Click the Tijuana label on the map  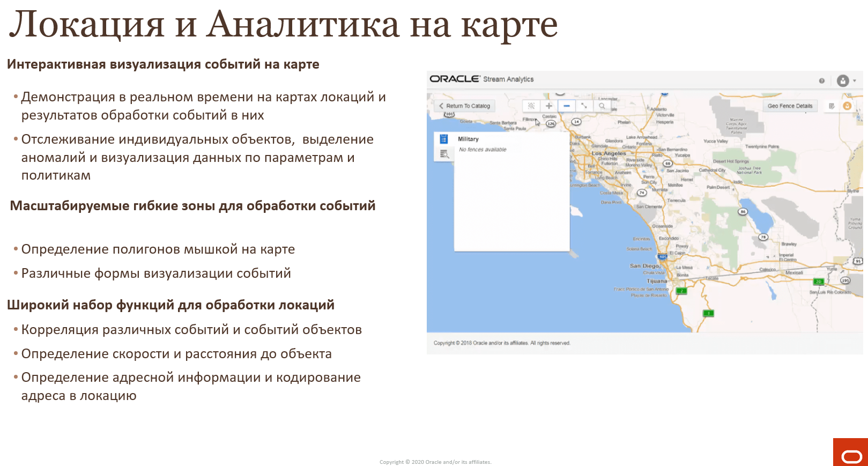coord(657,281)
